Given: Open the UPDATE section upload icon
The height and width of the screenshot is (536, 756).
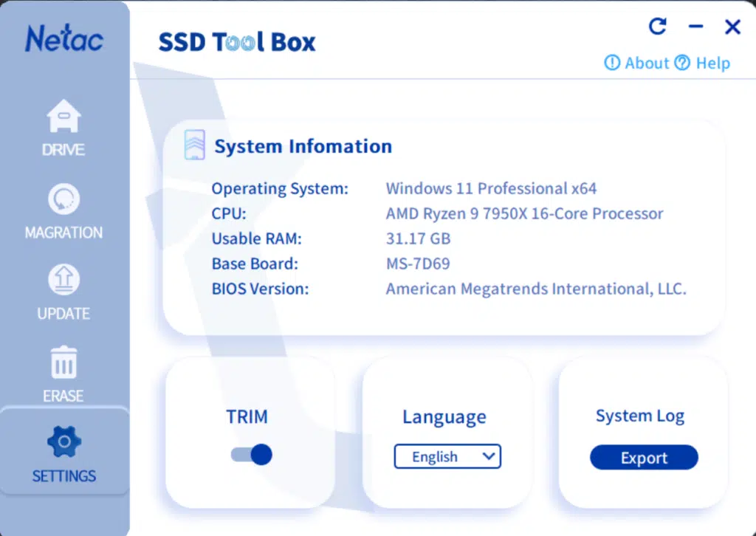Looking at the screenshot, I should pos(63,280).
